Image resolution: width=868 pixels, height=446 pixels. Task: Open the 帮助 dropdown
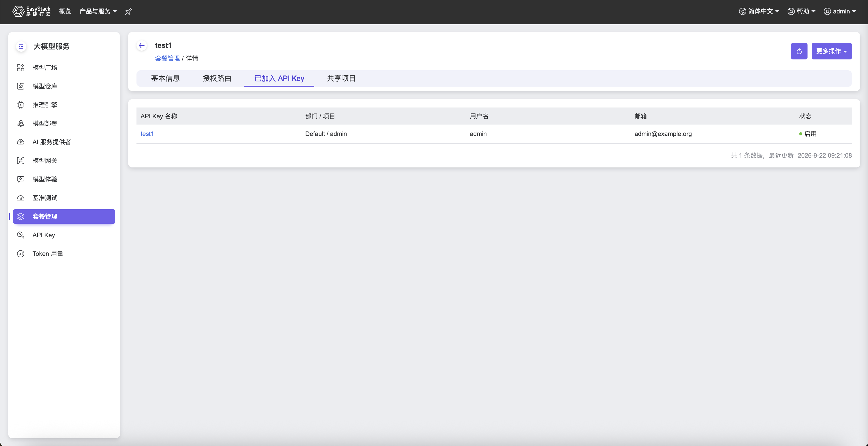tap(801, 11)
